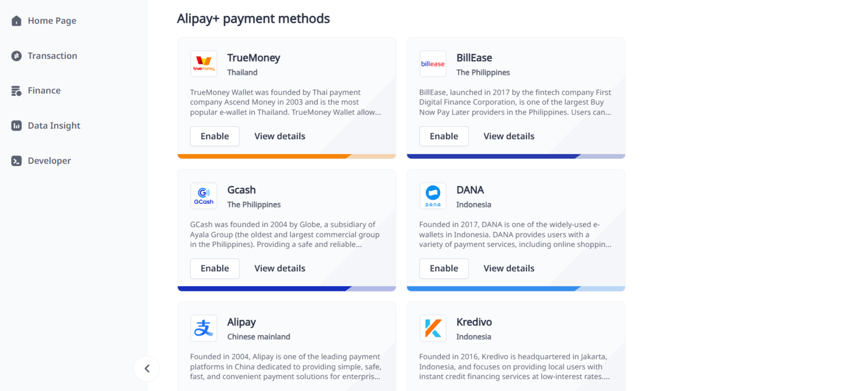The width and height of the screenshot is (868, 391).
Task: View details for GCash
Action: (280, 268)
